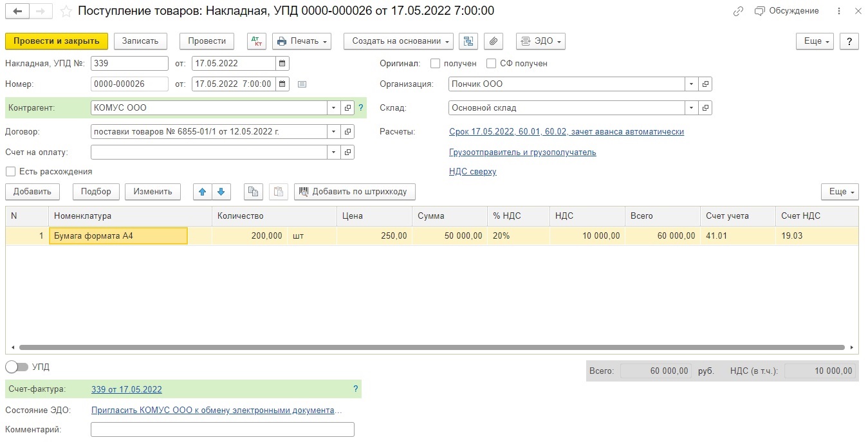Open the Дт/Кт postings icon
This screenshot has width=868, height=442.
257,41
